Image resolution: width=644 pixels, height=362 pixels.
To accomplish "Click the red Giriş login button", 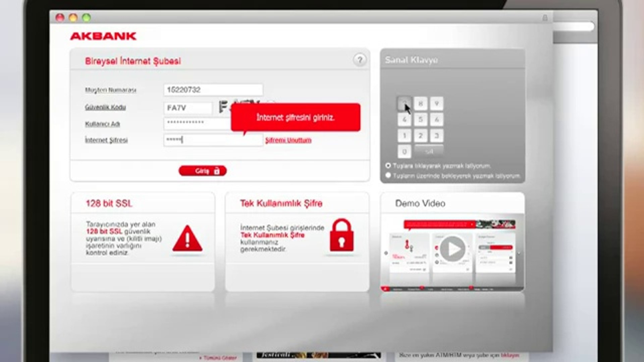I will coord(202,171).
